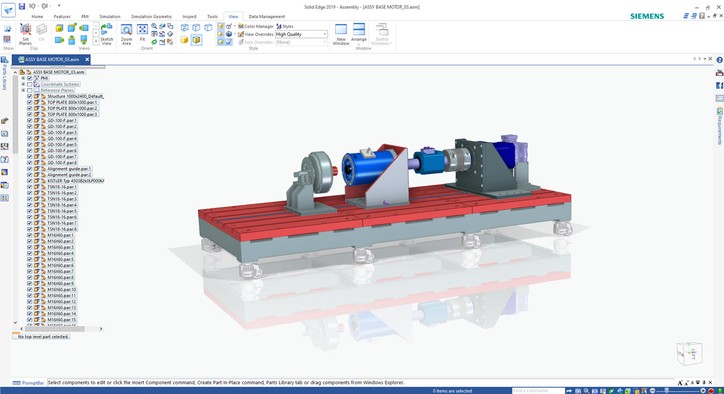Screen dimensions: 724x394
Task: Expand the Coordinate Systems node
Action: point(23,84)
